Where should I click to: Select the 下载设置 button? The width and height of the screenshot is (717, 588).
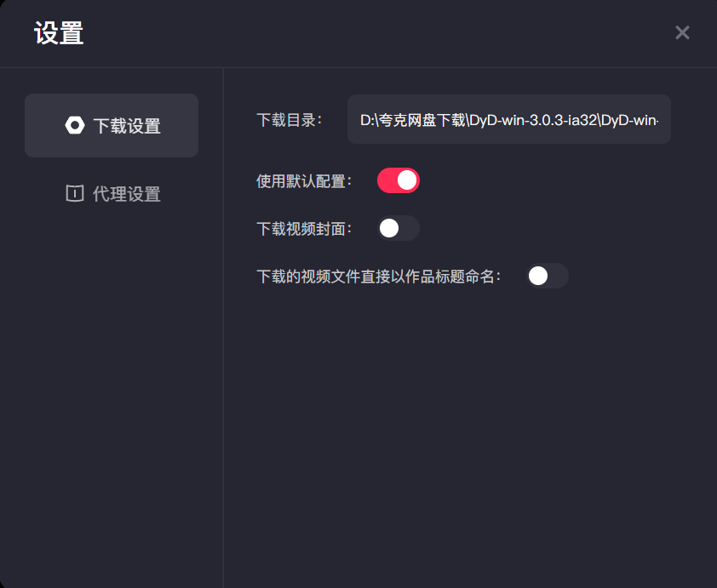(x=112, y=125)
